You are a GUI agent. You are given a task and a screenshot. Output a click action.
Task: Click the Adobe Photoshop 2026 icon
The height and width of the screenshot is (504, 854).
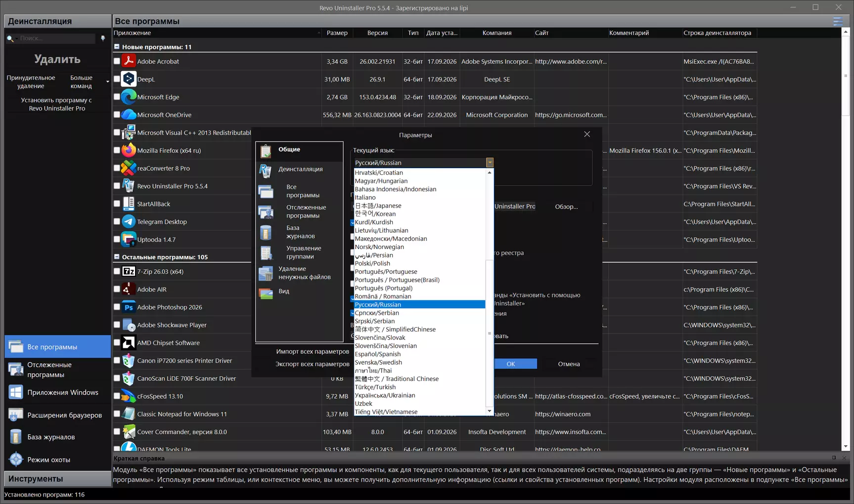pyautogui.click(x=129, y=307)
